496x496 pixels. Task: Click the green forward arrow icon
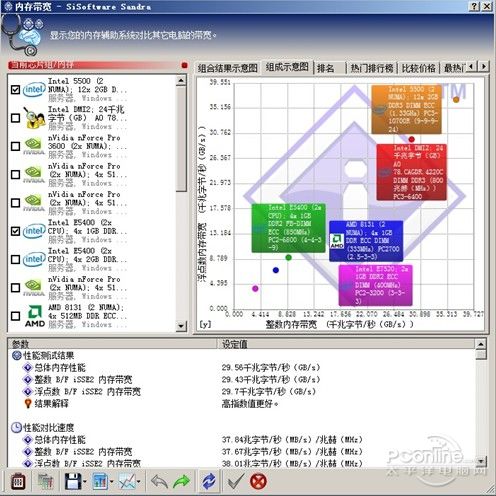click(x=182, y=481)
